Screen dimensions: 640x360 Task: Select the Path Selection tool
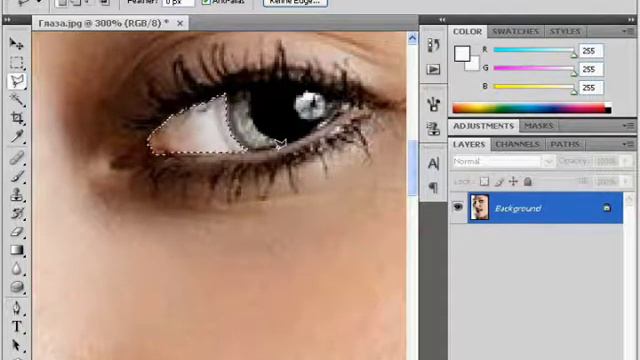click(17, 345)
